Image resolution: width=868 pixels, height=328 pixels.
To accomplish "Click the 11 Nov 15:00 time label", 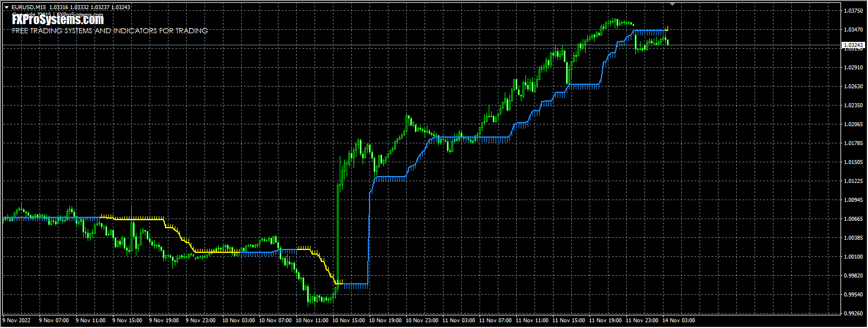I will [x=569, y=321].
